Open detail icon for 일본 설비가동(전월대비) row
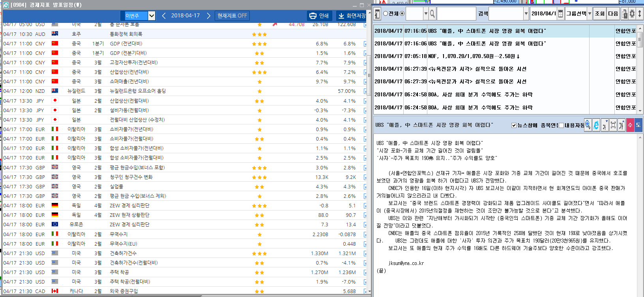The width and height of the screenshot is (644, 297). point(365,111)
